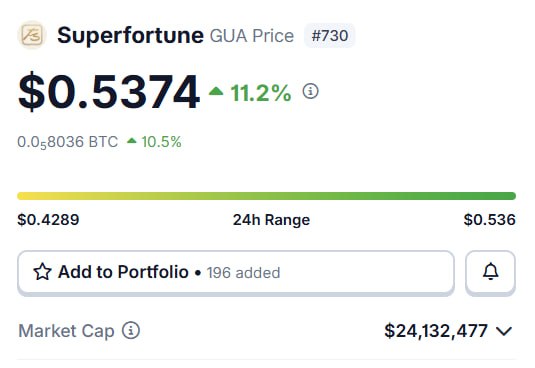Expand the Market Cap chevron
Screen dimensions: 535x368
pos(504,331)
